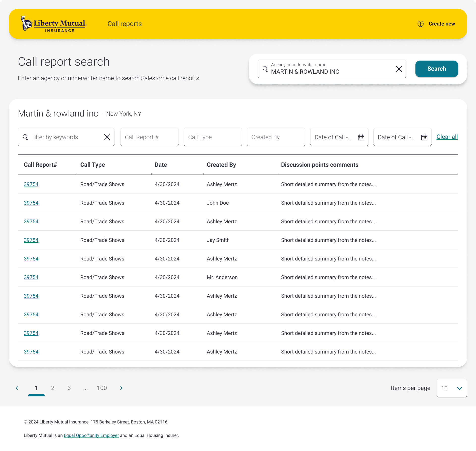Click magnifier icon in agency search box
This screenshot has width=476, height=451.
pos(265,69)
